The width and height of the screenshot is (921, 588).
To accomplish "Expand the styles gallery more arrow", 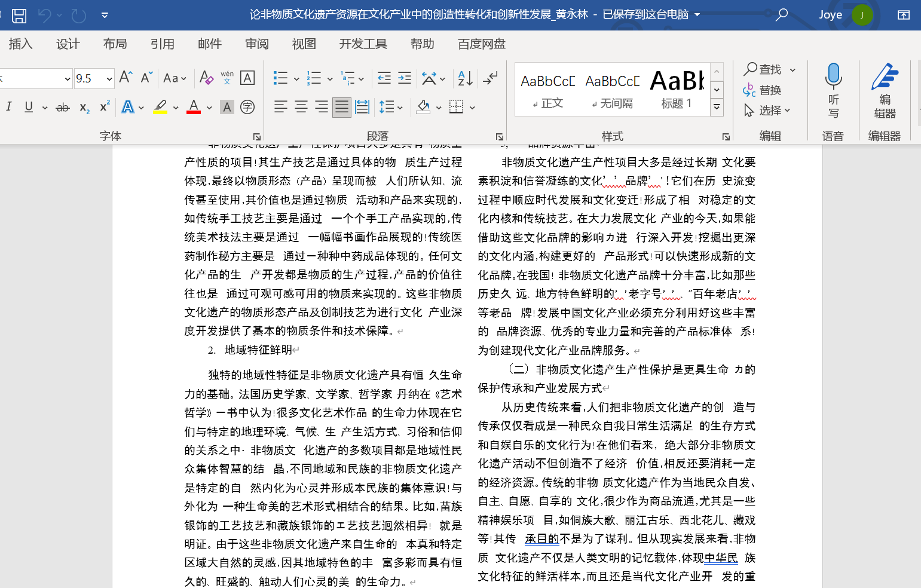I will [717, 108].
